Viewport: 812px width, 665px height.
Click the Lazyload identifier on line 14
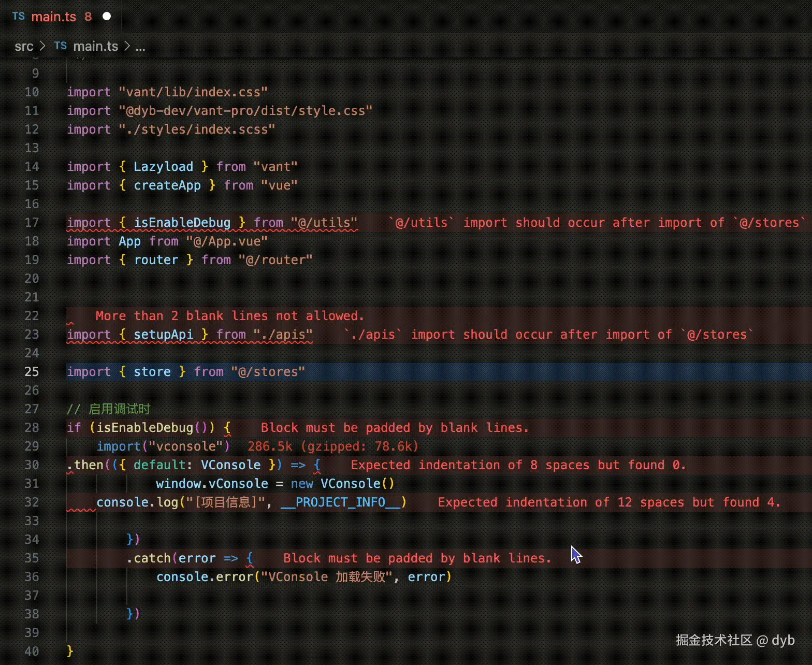pyautogui.click(x=163, y=167)
